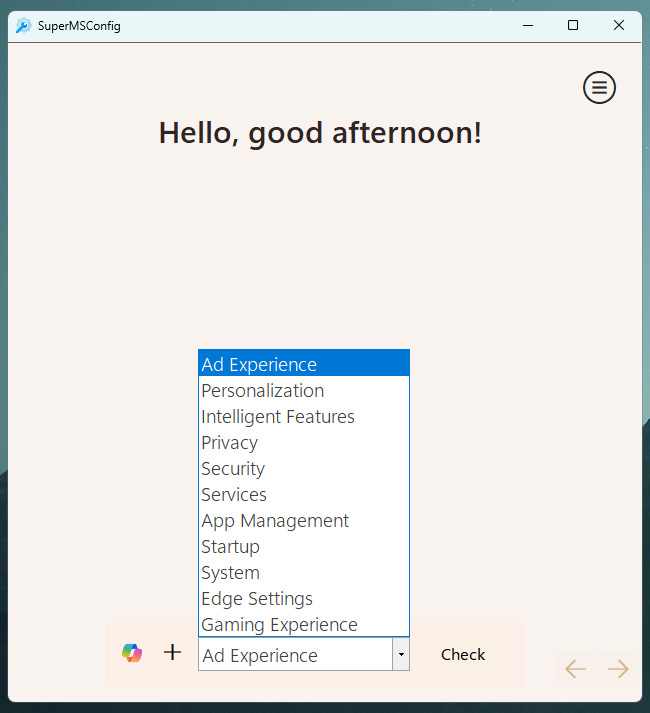Image resolution: width=650 pixels, height=713 pixels.
Task: Minimize the SuperMSConfig window
Action: click(x=528, y=25)
